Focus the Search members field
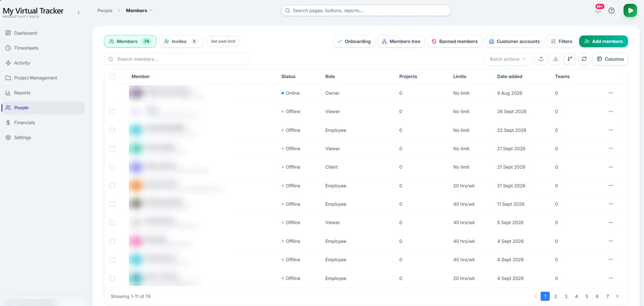 pos(177,59)
